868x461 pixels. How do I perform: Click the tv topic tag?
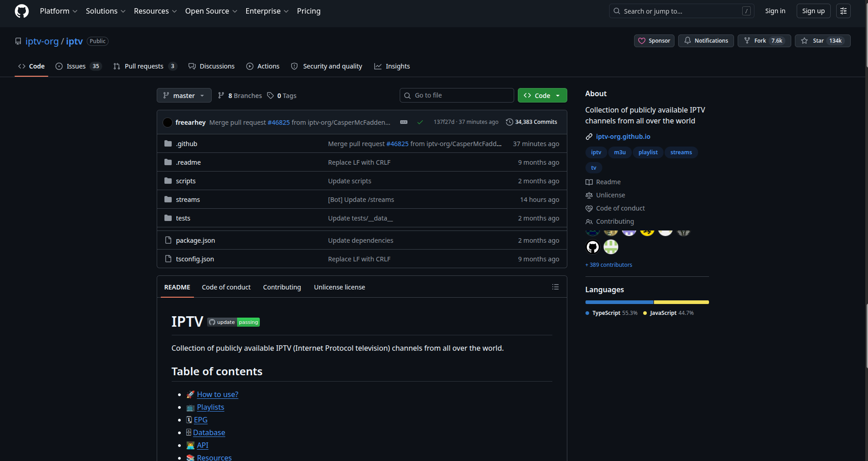(x=594, y=168)
